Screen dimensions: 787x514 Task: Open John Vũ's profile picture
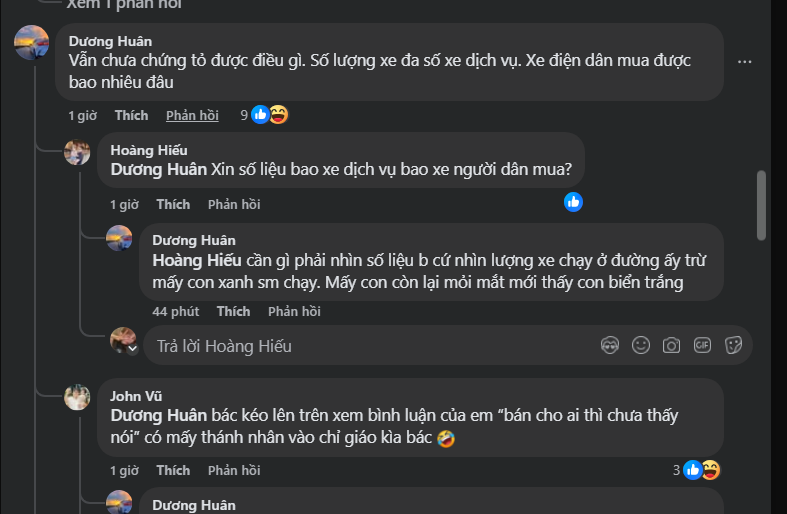(x=77, y=397)
